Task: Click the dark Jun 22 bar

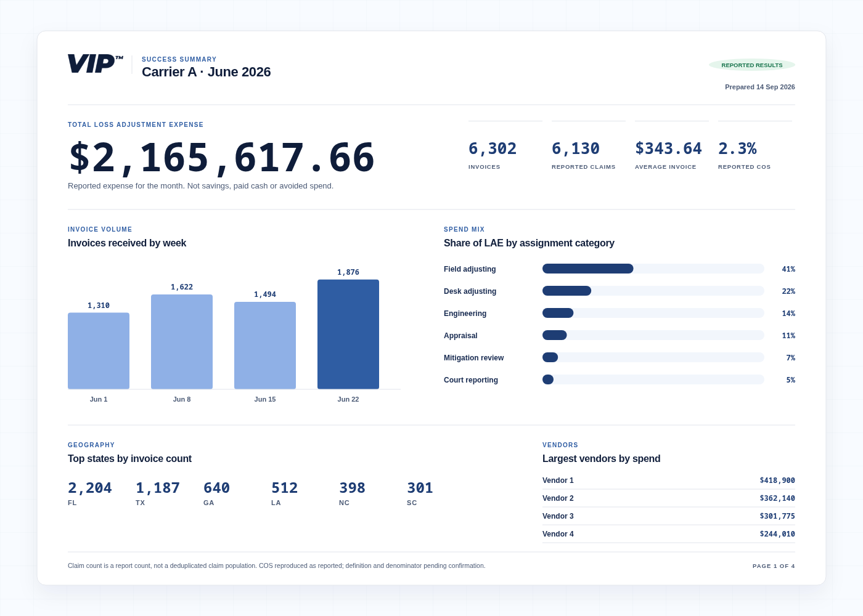Action: click(x=348, y=334)
